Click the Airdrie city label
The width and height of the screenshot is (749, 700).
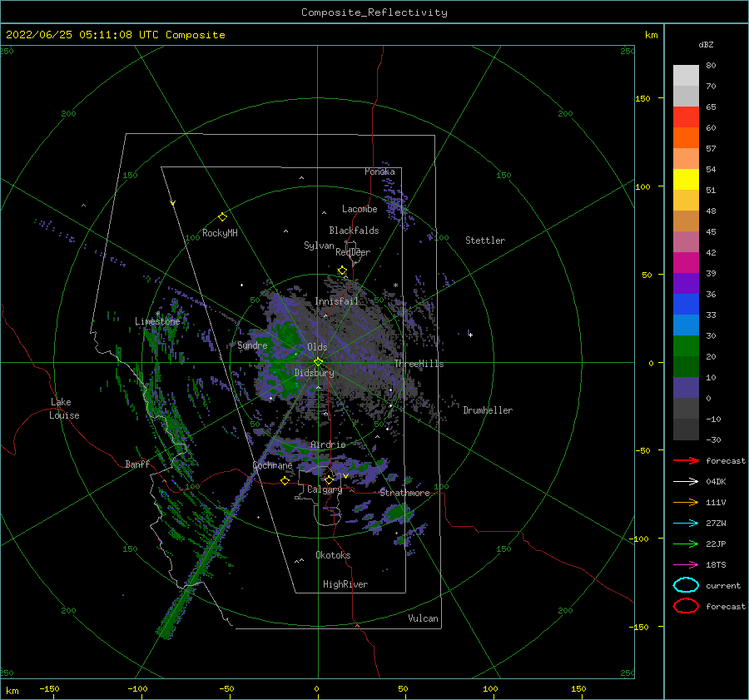pyautogui.click(x=328, y=444)
